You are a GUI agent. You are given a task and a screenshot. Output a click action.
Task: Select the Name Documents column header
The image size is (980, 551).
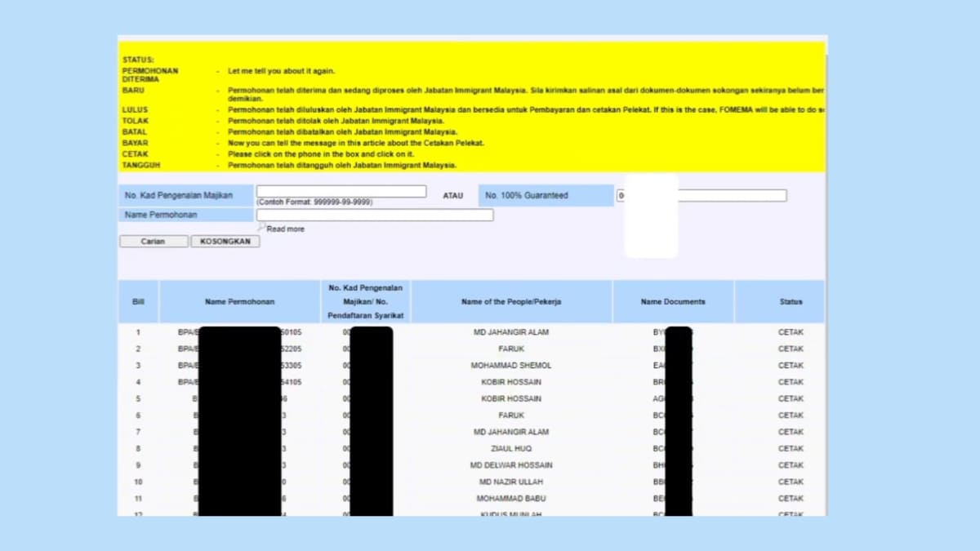[x=673, y=302]
